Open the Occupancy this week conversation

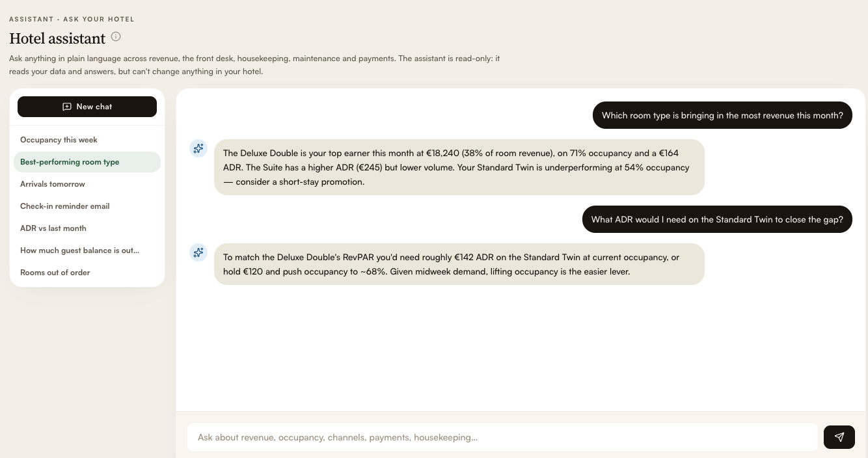pos(87,140)
